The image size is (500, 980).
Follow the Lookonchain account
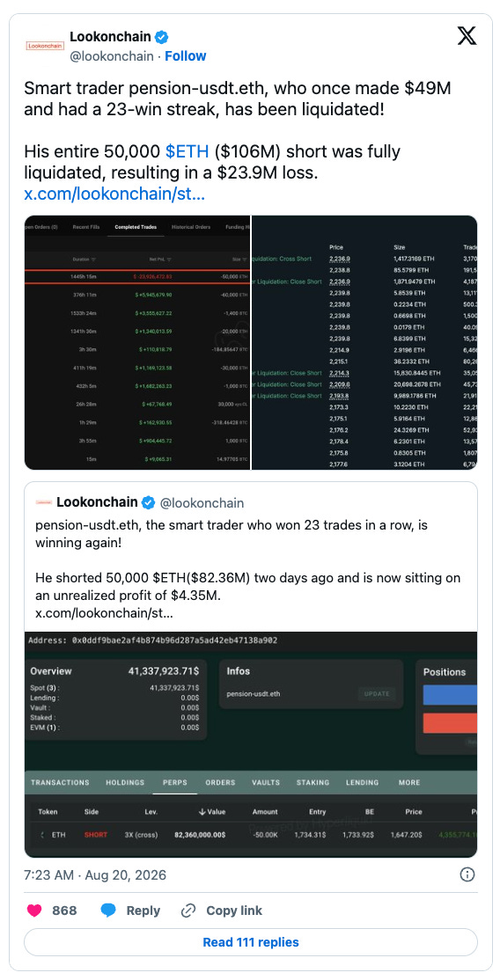pos(185,56)
